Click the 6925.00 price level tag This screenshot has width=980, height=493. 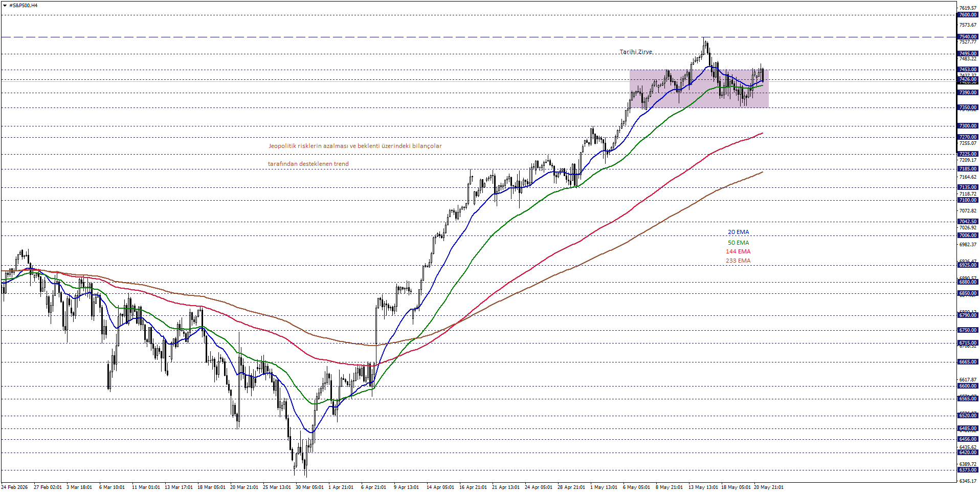[x=968, y=265]
